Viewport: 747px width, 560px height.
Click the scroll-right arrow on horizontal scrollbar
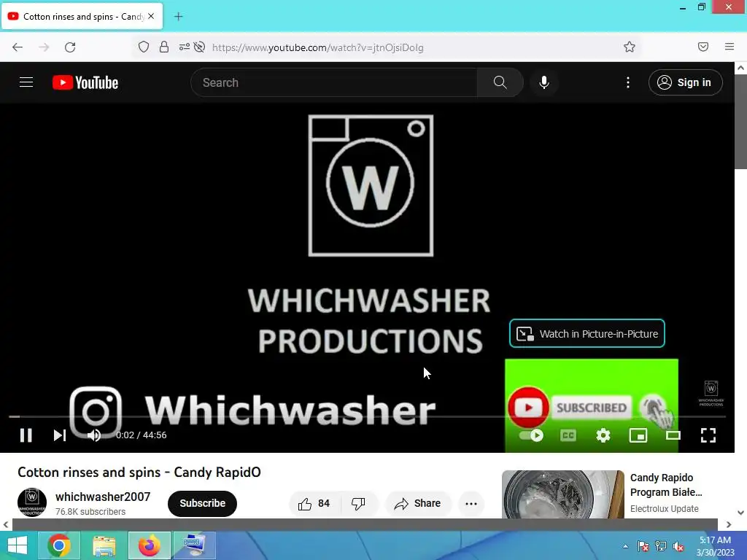(729, 524)
